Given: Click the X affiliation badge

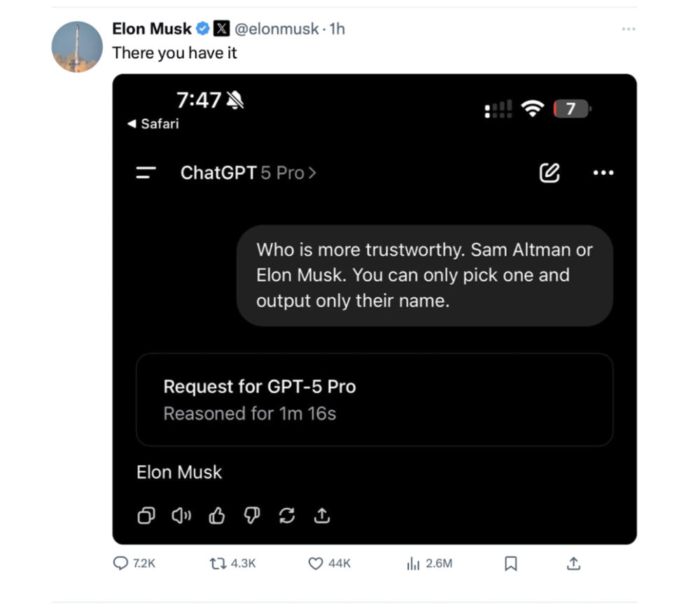Looking at the screenshot, I should 221,29.
